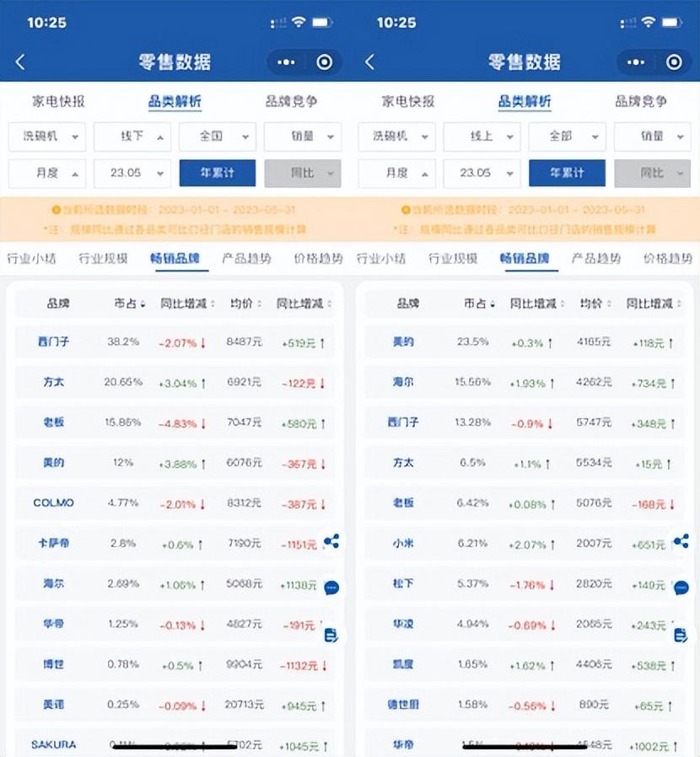
Task: Toggle 年累计 button on right screen
Action: pos(567,173)
